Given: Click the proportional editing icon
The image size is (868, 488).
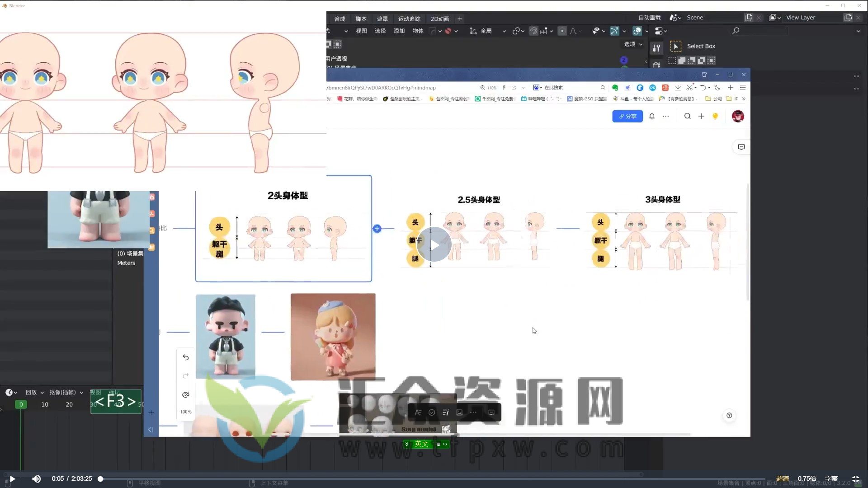Looking at the screenshot, I should 562,31.
